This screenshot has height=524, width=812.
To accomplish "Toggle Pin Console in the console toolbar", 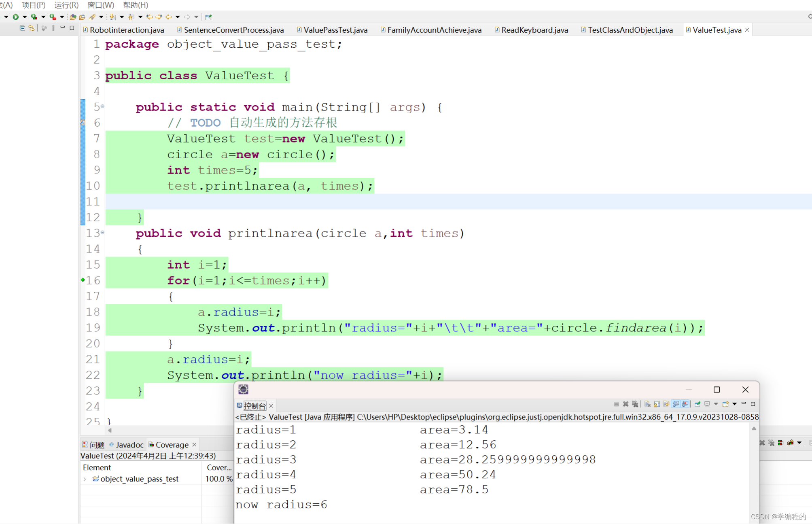I will point(698,404).
